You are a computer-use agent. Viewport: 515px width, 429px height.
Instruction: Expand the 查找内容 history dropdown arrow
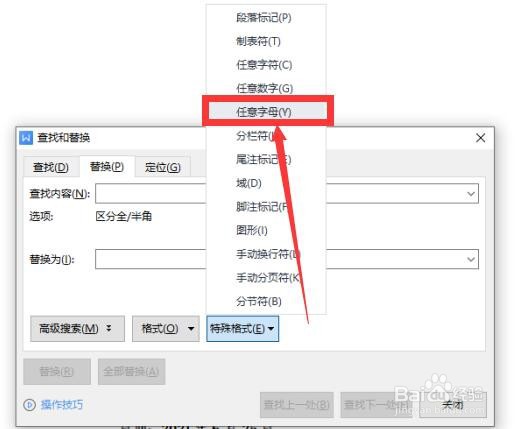point(471,193)
